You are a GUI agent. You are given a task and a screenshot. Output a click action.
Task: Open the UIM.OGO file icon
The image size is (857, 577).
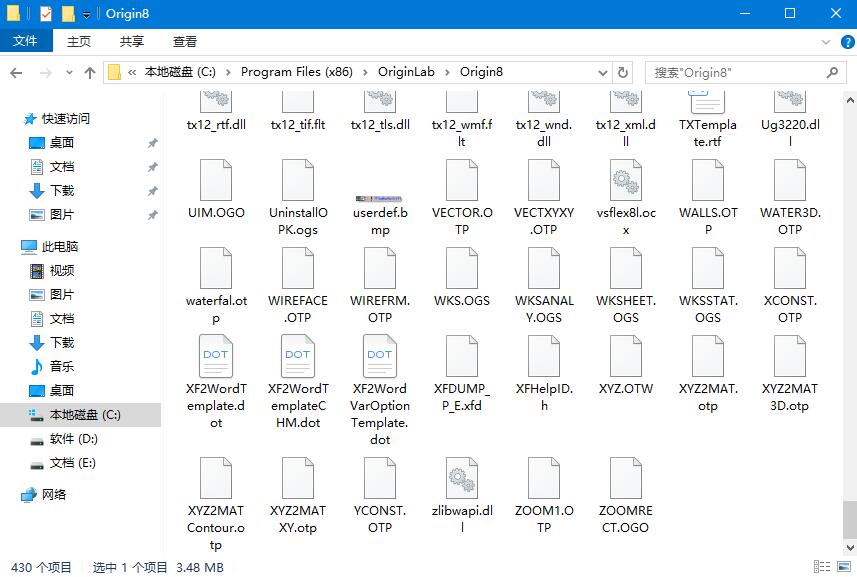pyautogui.click(x=216, y=180)
